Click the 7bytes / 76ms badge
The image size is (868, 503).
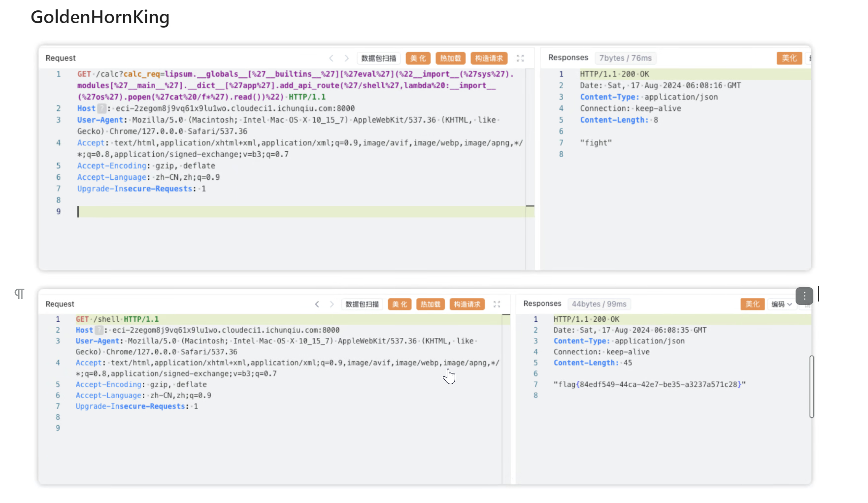click(x=625, y=58)
